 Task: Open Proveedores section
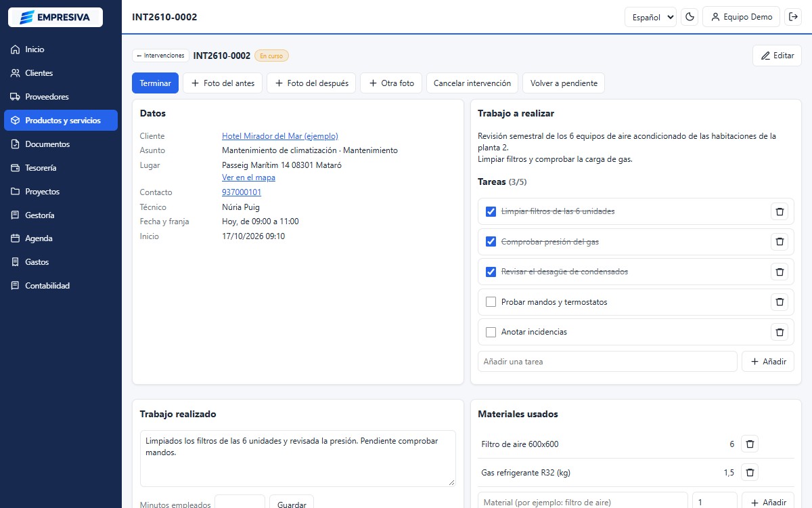(61, 97)
